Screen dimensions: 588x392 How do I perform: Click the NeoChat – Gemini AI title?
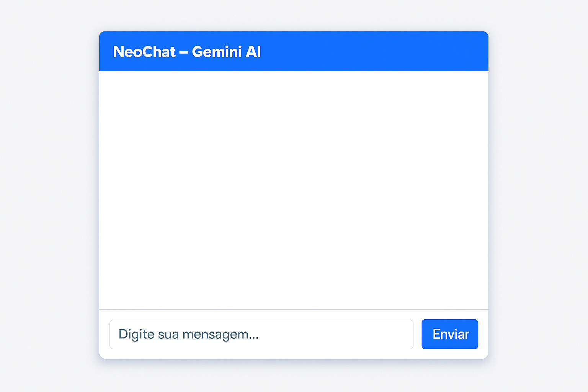tap(186, 51)
